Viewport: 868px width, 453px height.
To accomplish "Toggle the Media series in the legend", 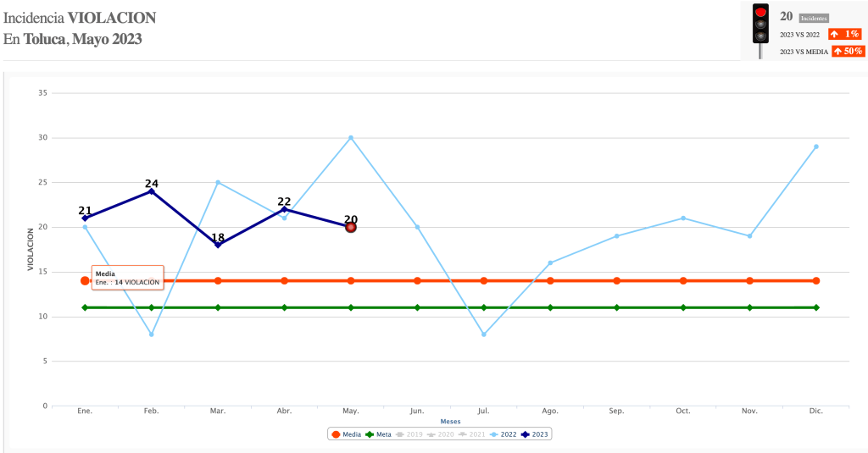I will [x=346, y=434].
